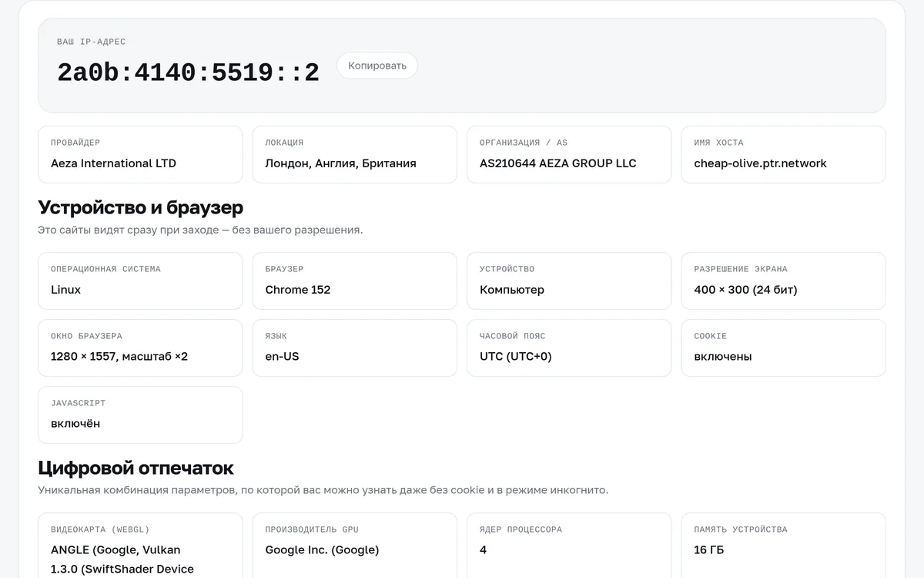Click the Часовой пояс UTC card
Screen dimensions: 924x578
tap(569, 348)
